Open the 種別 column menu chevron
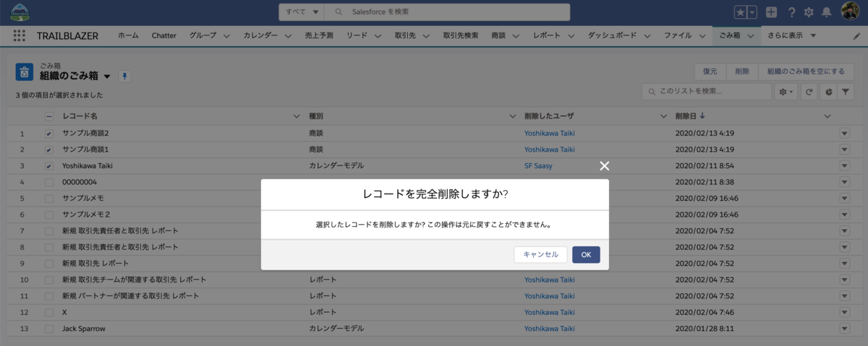This screenshot has width=868, height=346. click(x=511, y=116)
